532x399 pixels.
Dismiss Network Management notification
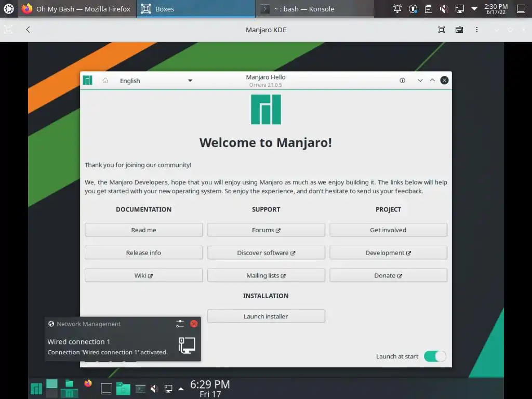pos(194,324)
